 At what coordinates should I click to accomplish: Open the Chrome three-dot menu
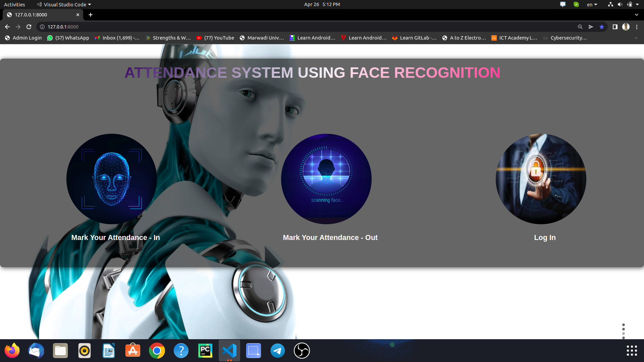[x=637, y=27]
